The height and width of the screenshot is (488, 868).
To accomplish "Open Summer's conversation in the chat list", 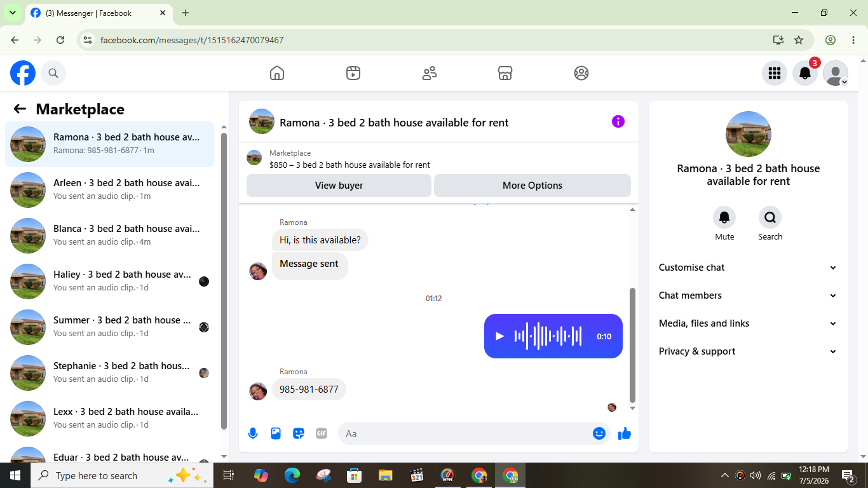I will [x=110, y=327].
